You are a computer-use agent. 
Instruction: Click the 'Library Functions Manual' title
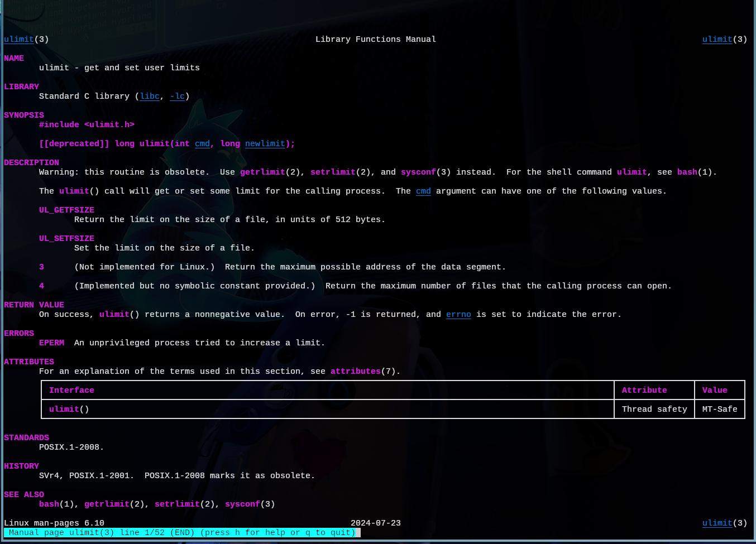coord(376,40)
